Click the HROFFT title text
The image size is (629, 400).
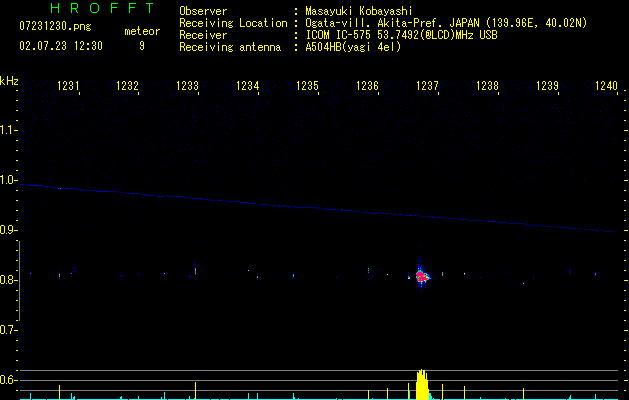(102, 8)
